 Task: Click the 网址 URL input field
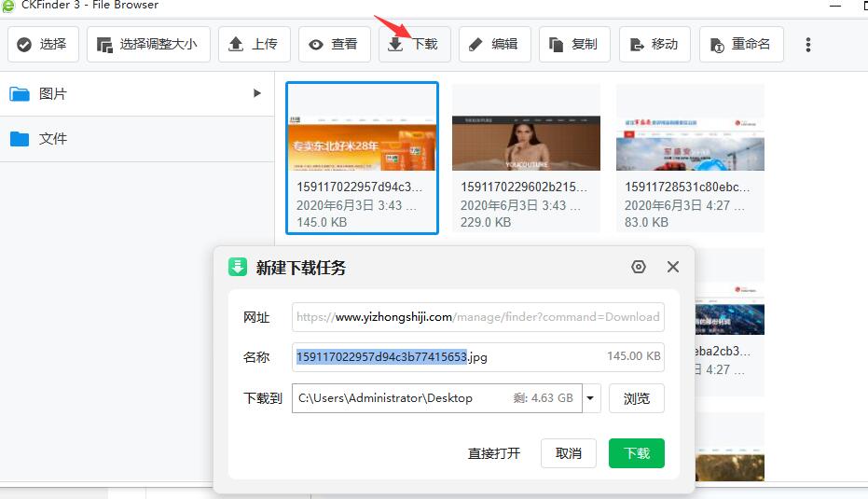coord(477,317)
